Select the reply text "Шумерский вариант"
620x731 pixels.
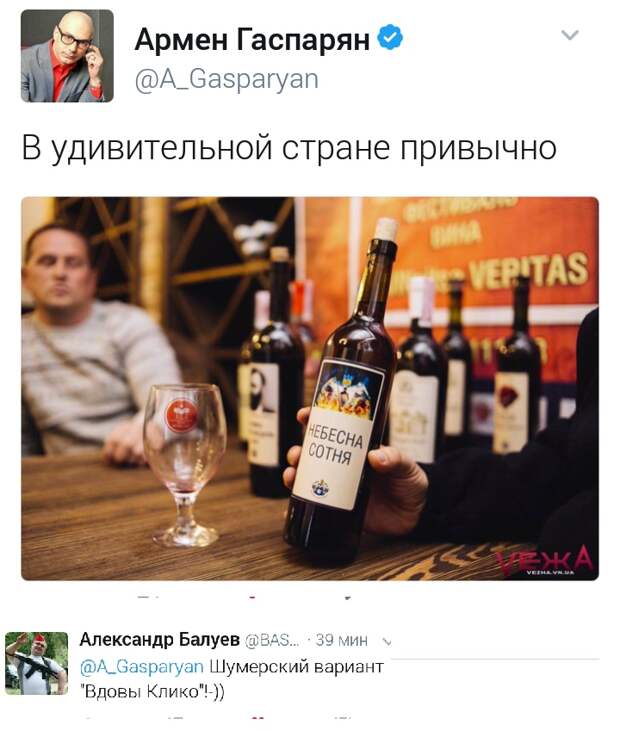pos(296,667)
